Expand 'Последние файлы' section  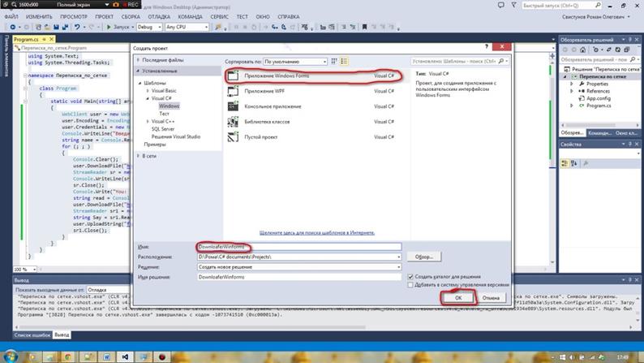click(139, 60)
